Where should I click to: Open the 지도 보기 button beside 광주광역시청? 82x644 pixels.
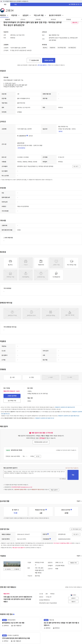click(76, 534)
